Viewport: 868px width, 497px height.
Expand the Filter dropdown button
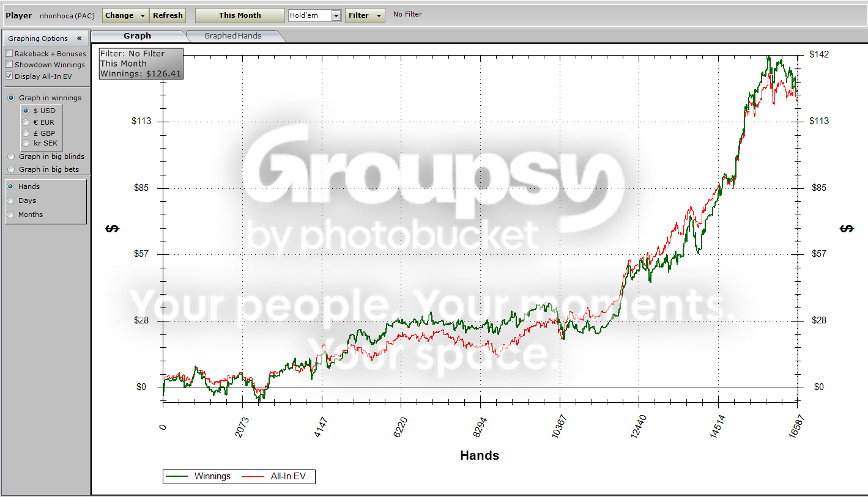coord(365,15)
